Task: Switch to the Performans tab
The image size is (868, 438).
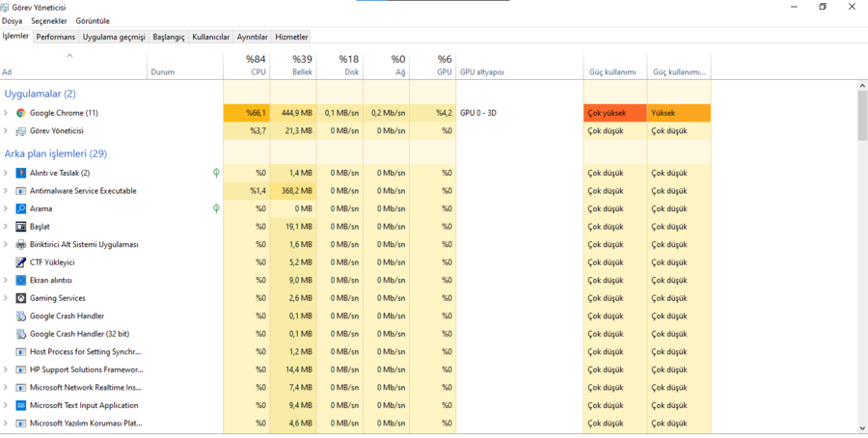Action: tap(56, 37)
